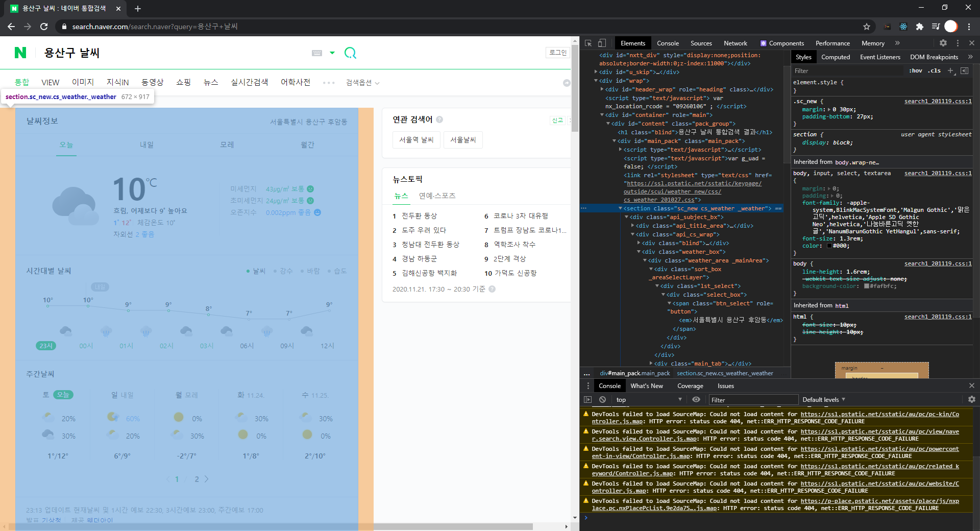This screenshot has width=980, height=531.
Task: Collapse the div id="wrap" tree node
Action: pyautogui.click(x=596, y=81)
